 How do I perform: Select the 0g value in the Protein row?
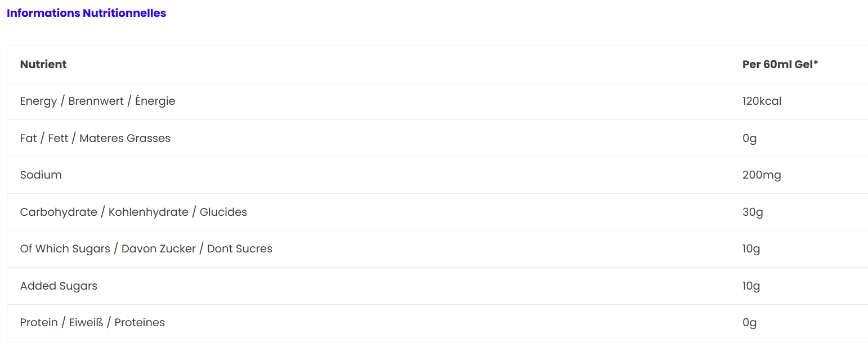pos(749,322)
